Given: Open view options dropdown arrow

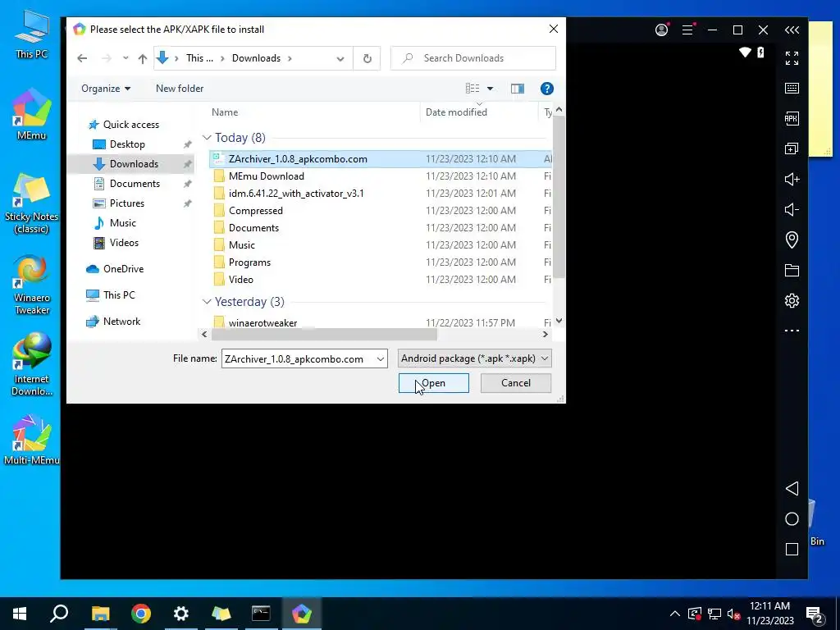Looking at the screenshot, I should 490,89.
